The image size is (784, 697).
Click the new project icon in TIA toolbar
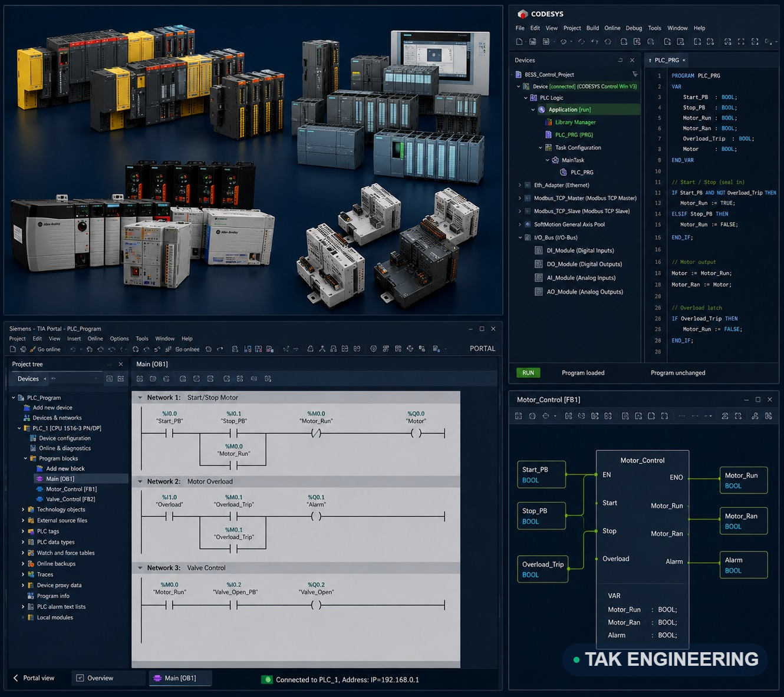(x=13, y=349)
